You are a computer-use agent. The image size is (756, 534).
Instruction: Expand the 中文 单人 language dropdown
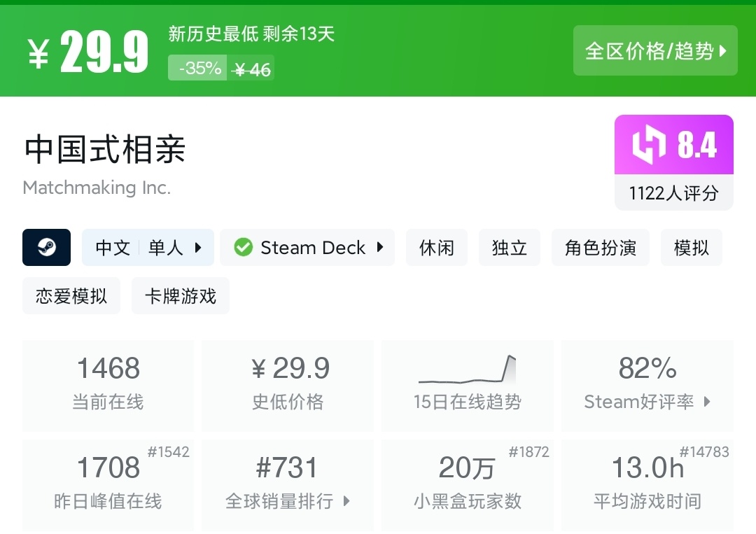(x=198, y=247)
